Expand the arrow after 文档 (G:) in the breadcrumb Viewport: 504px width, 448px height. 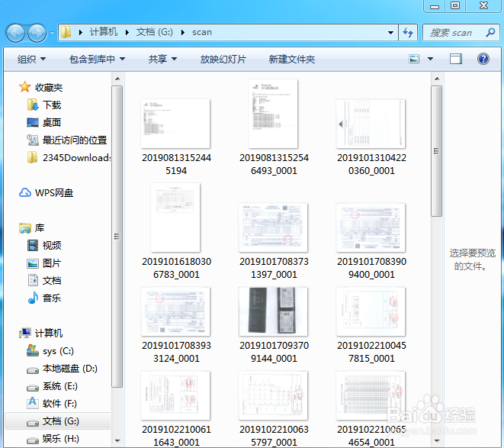[182, 33]
